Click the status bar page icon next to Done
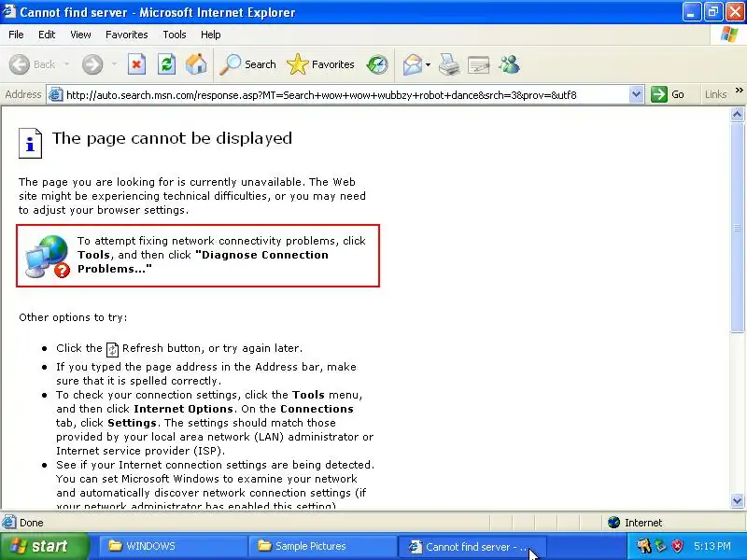This screenshot has height=560, width=747. coord(8,523)
